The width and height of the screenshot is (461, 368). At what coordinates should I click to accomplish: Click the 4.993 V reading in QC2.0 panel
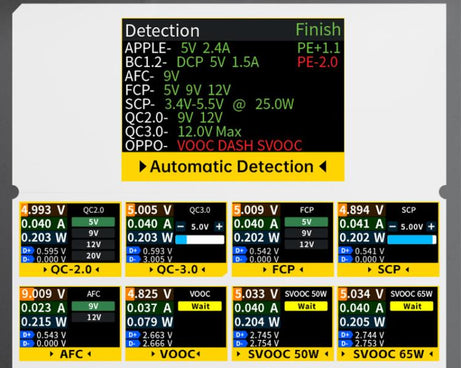(43, 210)
